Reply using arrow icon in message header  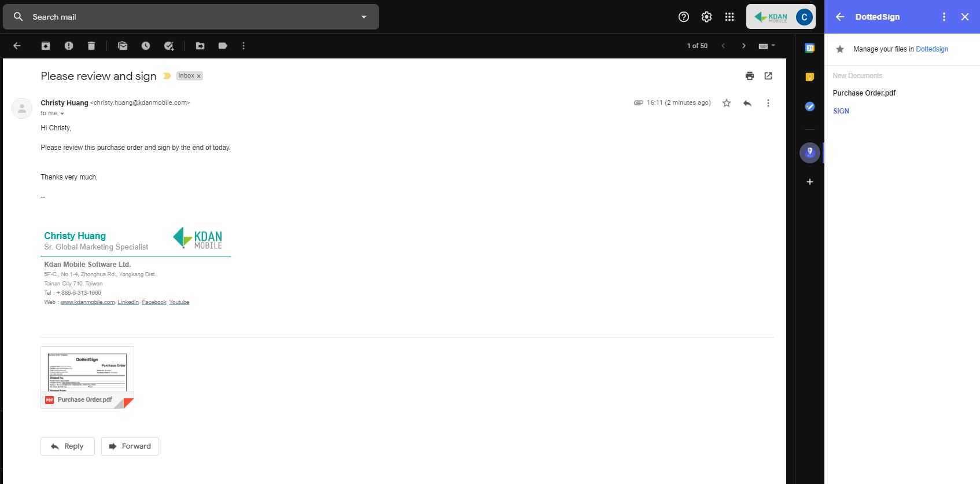pyautogui.click(x=747, y=103)
